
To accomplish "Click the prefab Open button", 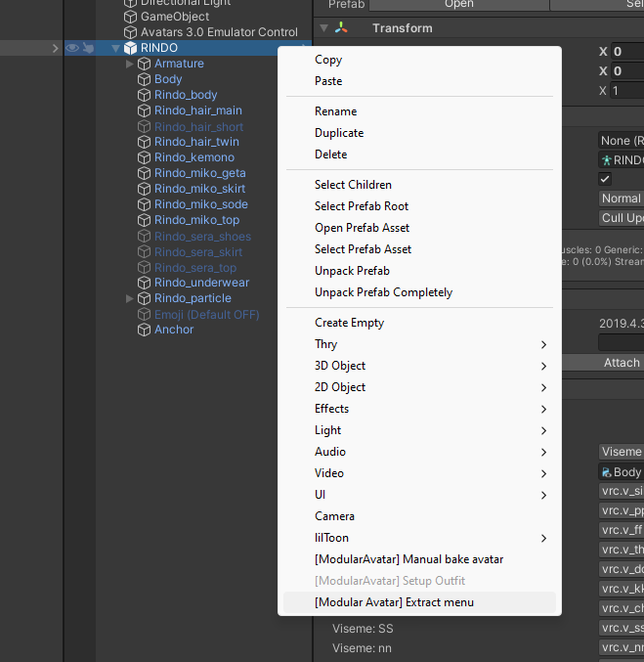I will 459,4.
